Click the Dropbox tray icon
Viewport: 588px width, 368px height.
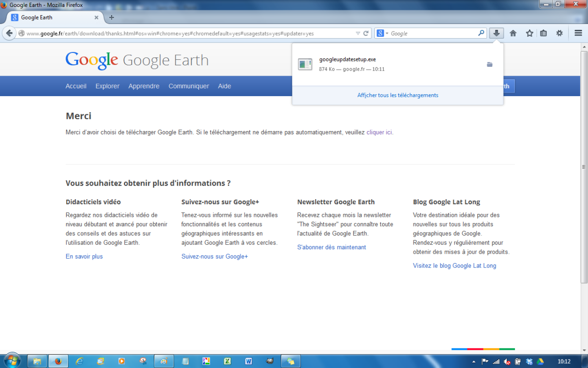[x=529, y=362]
